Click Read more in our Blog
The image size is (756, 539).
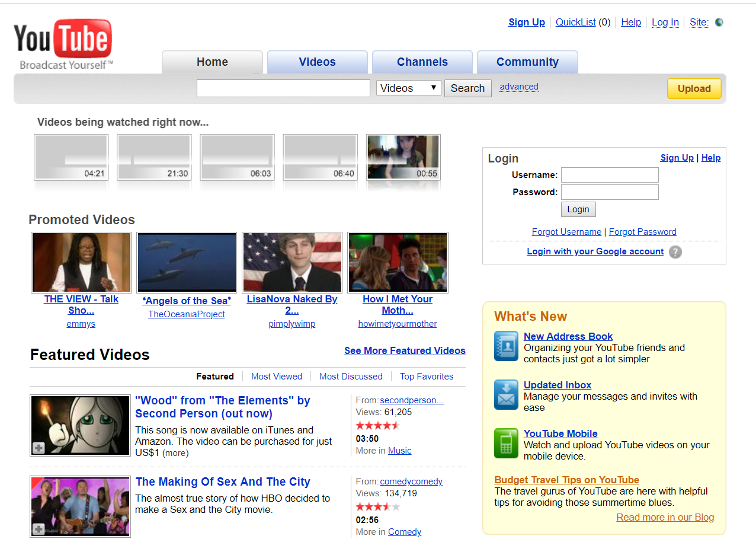[665, 517]
